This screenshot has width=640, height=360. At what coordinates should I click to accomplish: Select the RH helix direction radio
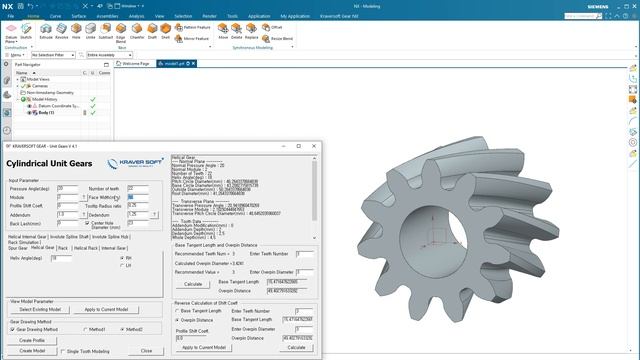[122, 258]
